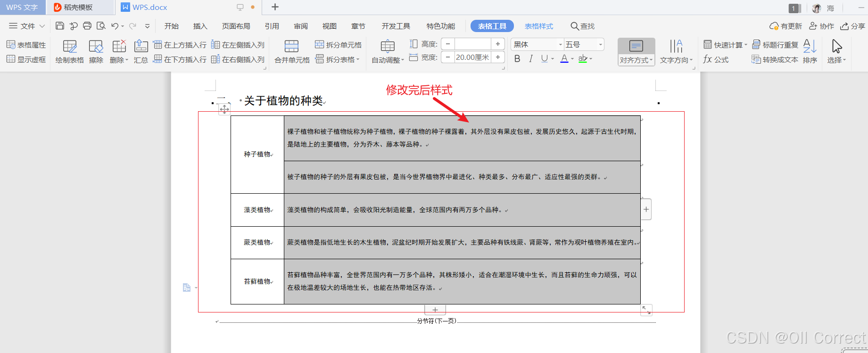
Task: Switch to the 页面布局 ribbon tab
Action: pyautogui.click(x=236, y=26)
